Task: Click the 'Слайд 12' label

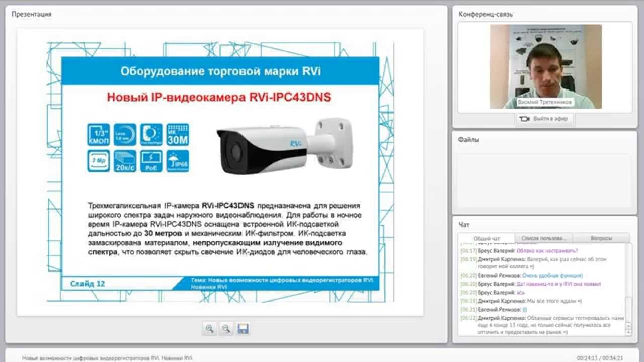Action: (88, 284)
